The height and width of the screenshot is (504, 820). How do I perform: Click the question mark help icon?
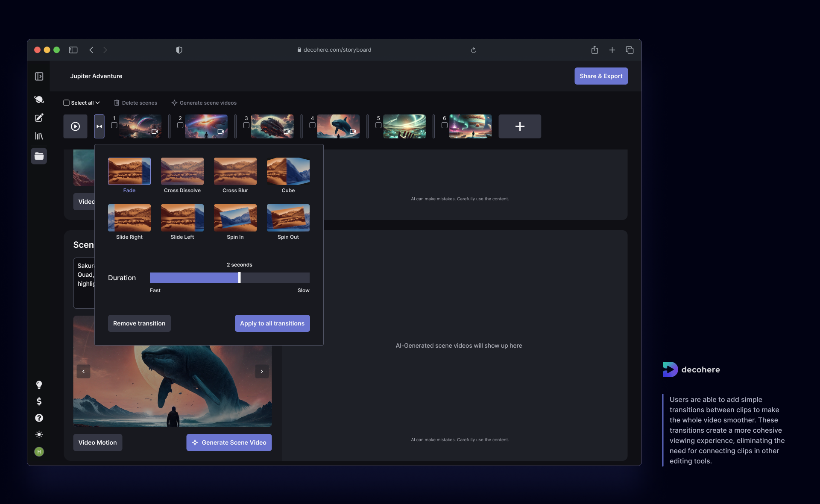[39, 418]
